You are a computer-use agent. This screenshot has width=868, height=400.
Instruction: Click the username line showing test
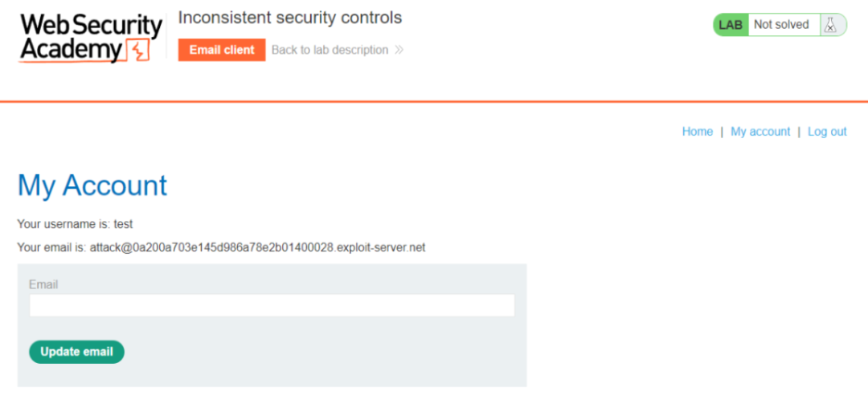[75, 224]
